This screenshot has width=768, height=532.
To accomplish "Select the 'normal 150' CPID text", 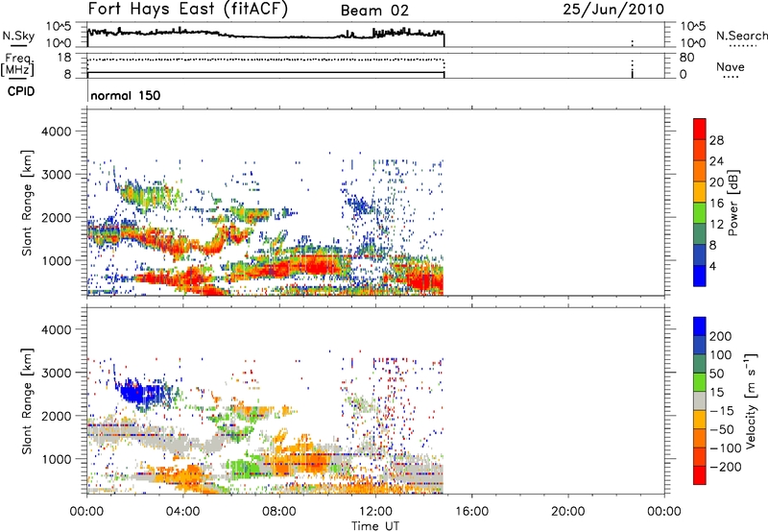I will coord(126,95).
